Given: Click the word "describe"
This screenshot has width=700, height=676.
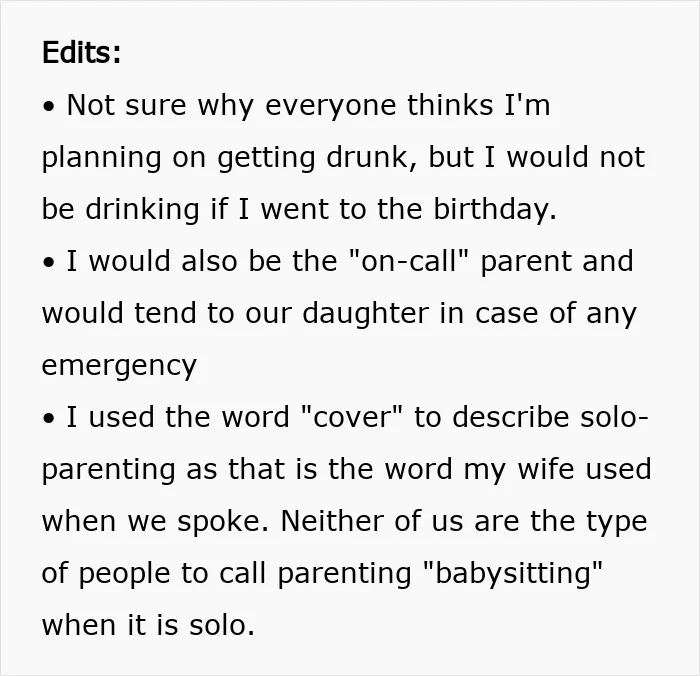Looking at the screenshot, I should 511,417.
